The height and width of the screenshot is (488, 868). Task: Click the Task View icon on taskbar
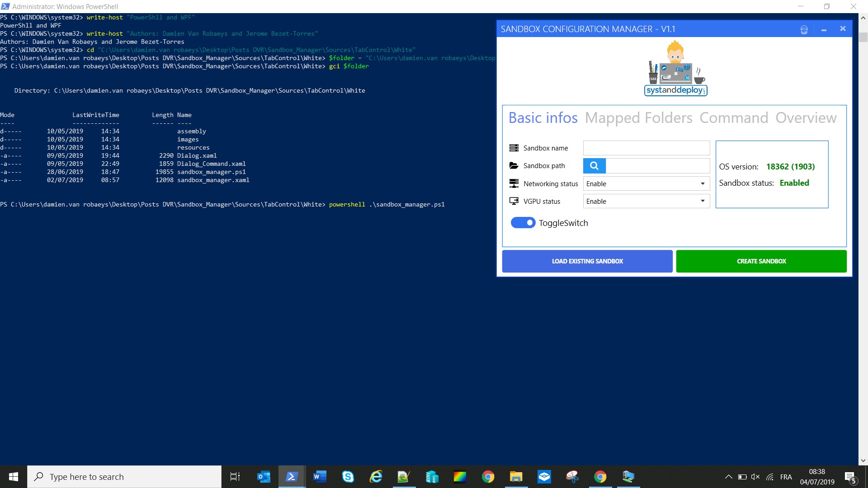pos(235,477)
